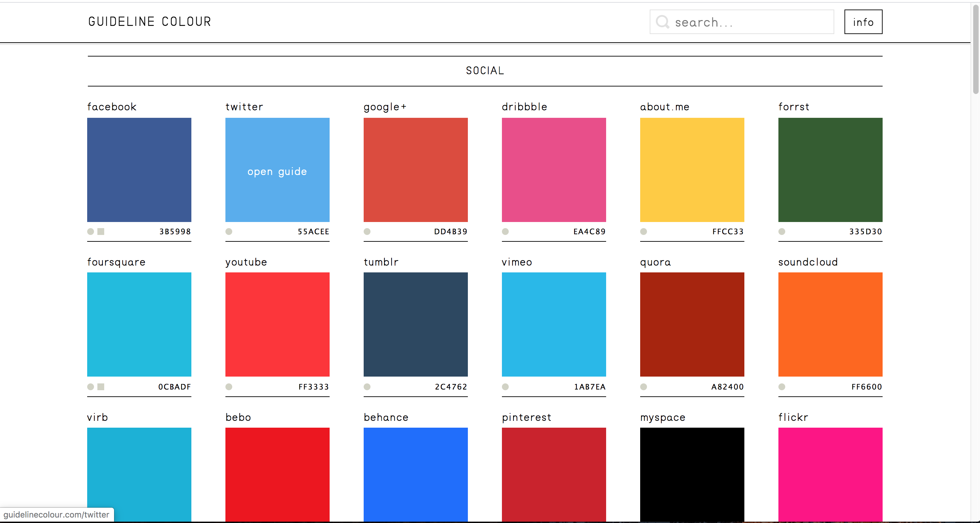Click the google+ name label

pos(385,107)
